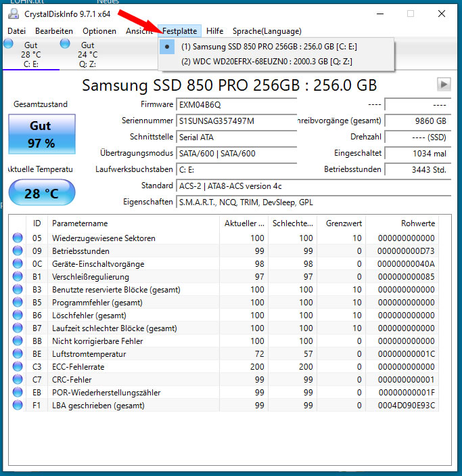Click the Parametername column header

[80, 223]
